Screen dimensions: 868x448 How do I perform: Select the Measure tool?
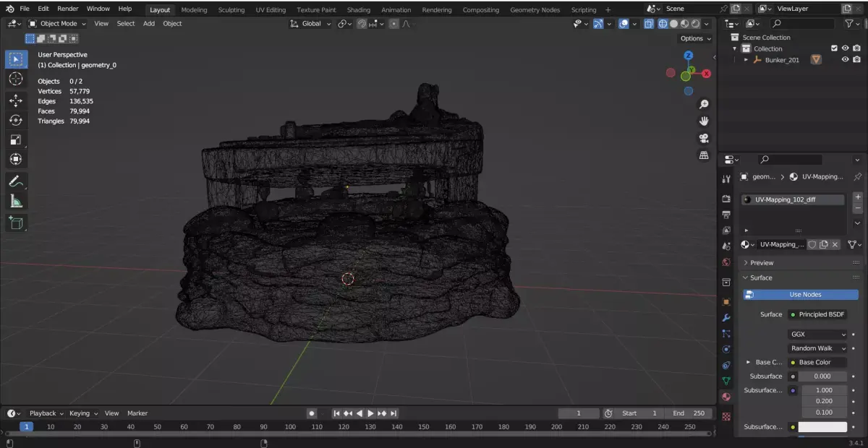(x=16, y=202)
